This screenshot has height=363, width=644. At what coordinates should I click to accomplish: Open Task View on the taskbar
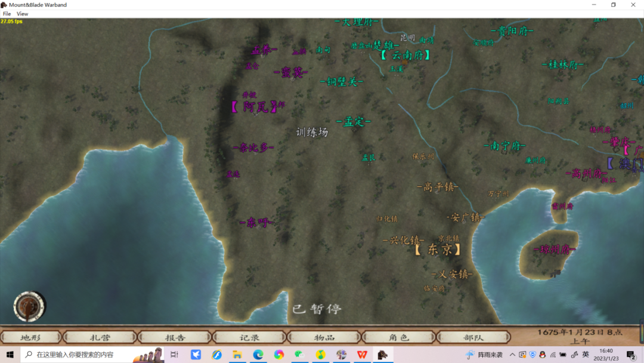coord(174,355)
